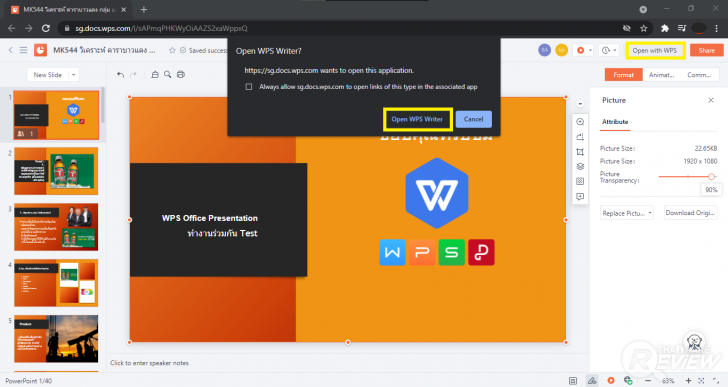Viewport: 728px width, 387px height.
Task: Click the Open with WPS button
Action: click(x=655, y=50)
